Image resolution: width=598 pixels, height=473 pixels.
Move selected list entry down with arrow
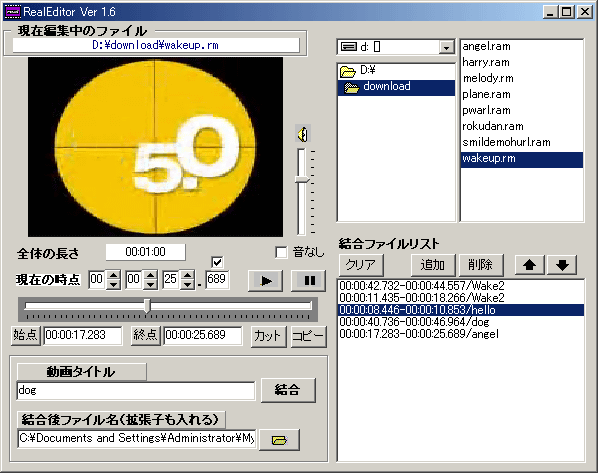click(x=562, y=265)
